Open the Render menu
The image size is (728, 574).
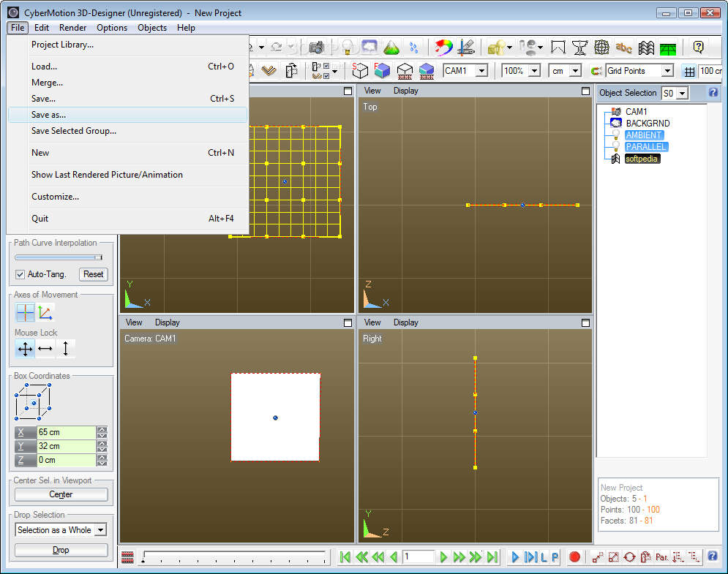click(72, 27)
